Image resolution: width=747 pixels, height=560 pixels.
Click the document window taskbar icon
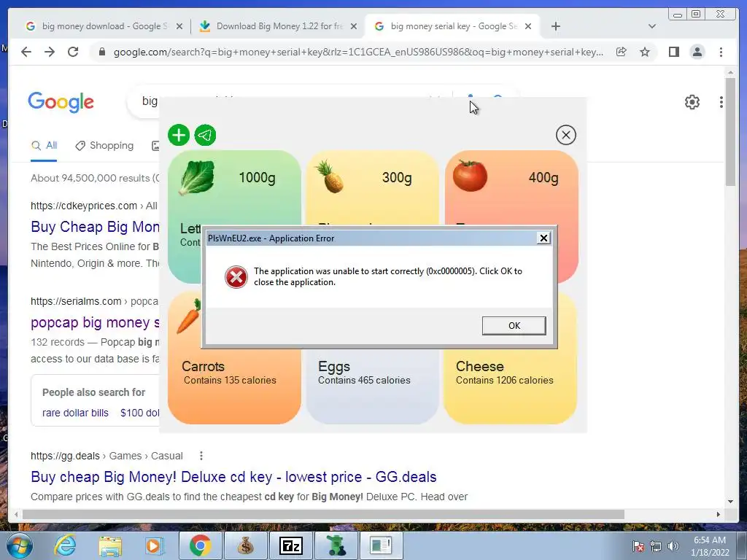(381, 545)
